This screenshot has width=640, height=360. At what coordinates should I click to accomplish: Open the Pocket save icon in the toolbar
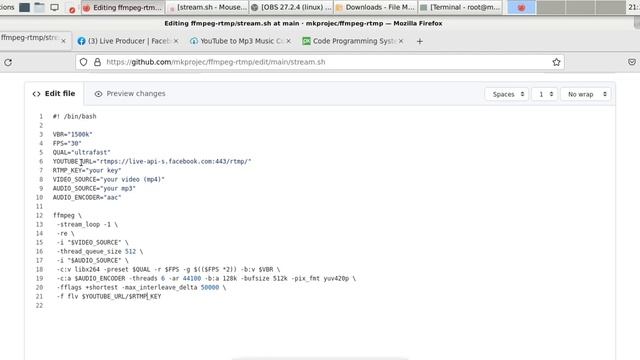tap(632, 62)
